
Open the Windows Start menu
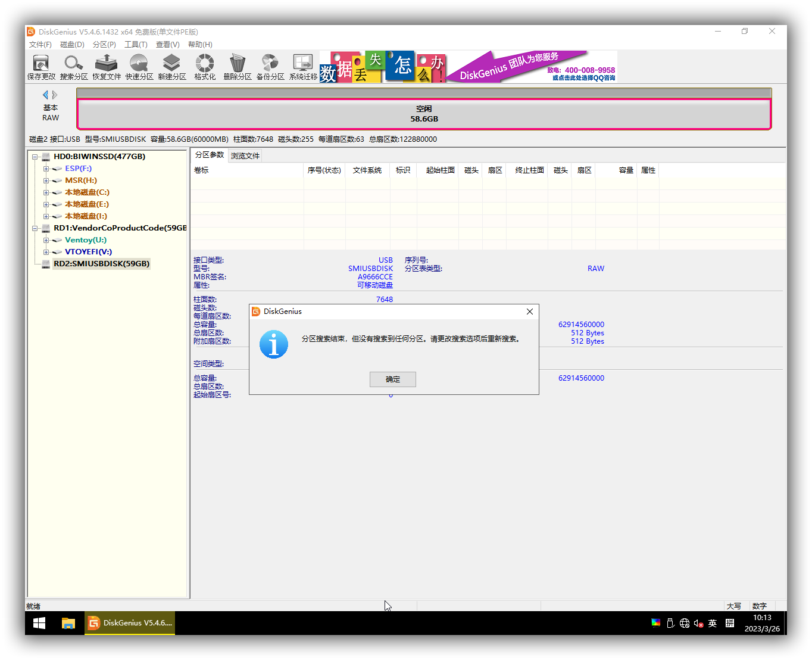[39, 623]
